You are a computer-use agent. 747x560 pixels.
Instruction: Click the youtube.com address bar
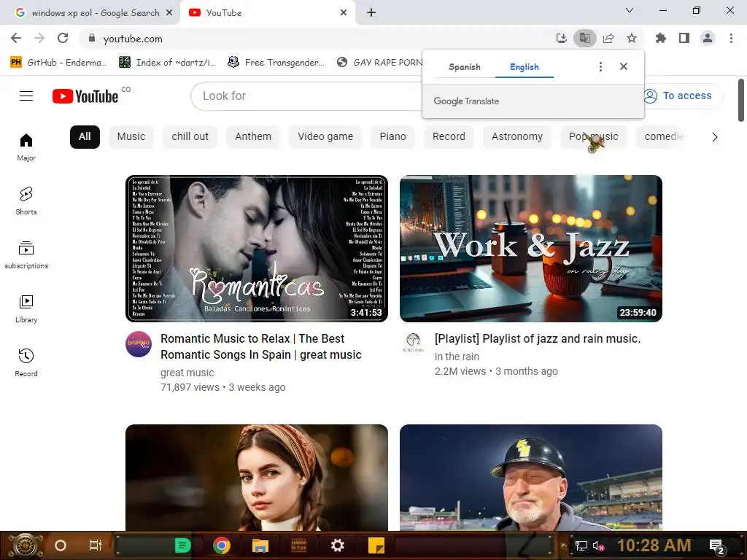[314, 39]
